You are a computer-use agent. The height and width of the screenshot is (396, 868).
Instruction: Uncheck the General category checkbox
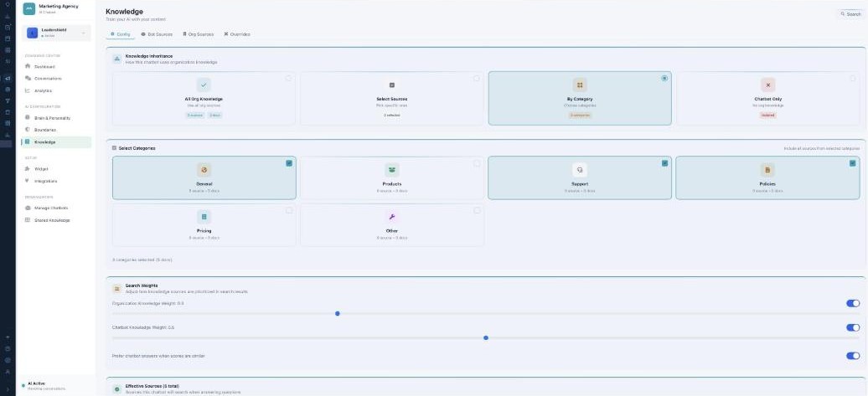point(289,163)
